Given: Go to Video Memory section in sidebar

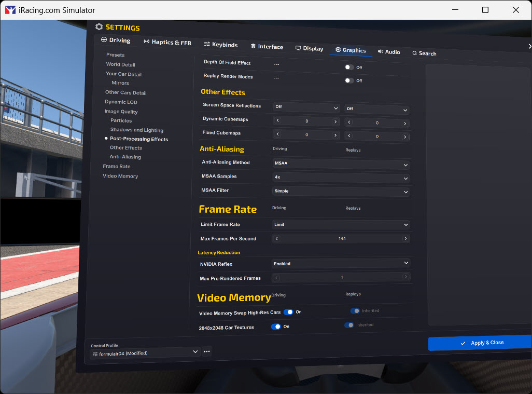Looking at the screenshot, I should [x=120, y=176].
